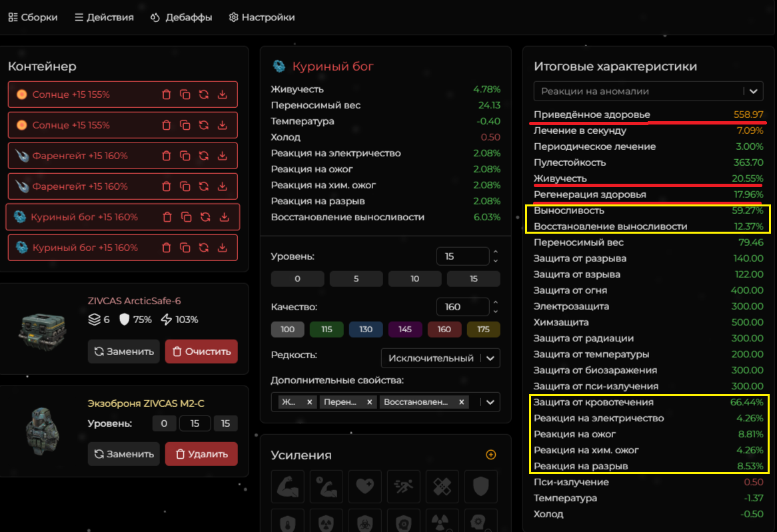Expand the Реакции на аномалии dropdown
This screenshot has height=532, width=777.
754,91
